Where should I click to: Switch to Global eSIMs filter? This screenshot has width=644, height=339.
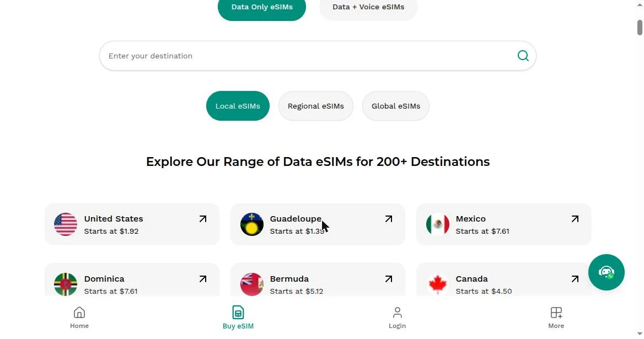pyautogui.click(x=396, y=106)
